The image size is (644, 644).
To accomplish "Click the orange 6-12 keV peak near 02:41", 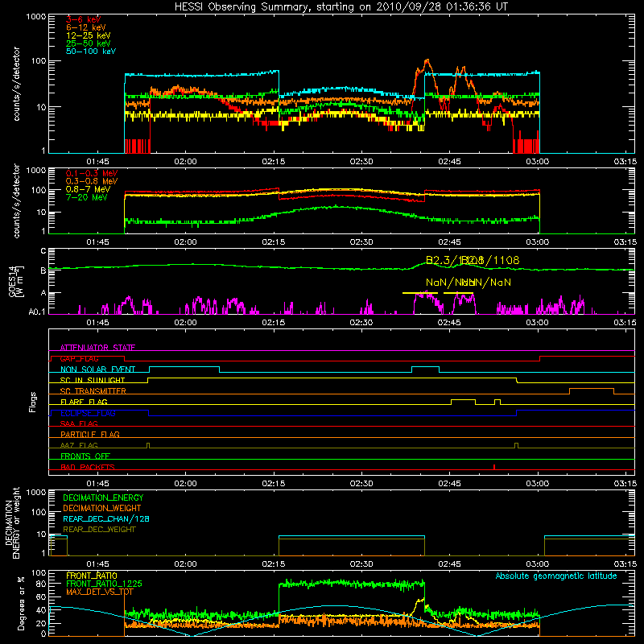I will coord(427,62).
